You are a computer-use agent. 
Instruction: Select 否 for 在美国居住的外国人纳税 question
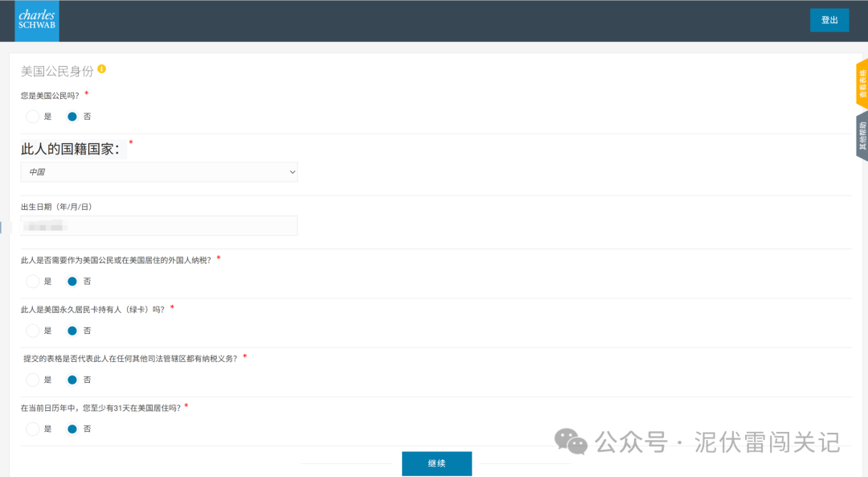72,282
